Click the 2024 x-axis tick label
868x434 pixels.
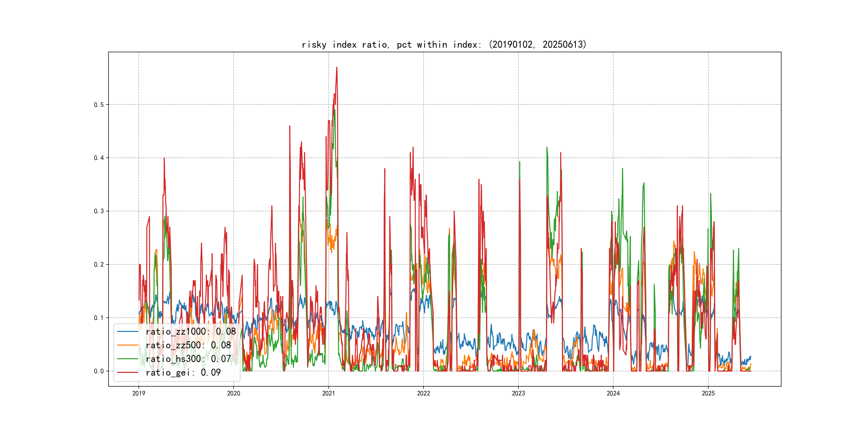[x=613, y=393]
